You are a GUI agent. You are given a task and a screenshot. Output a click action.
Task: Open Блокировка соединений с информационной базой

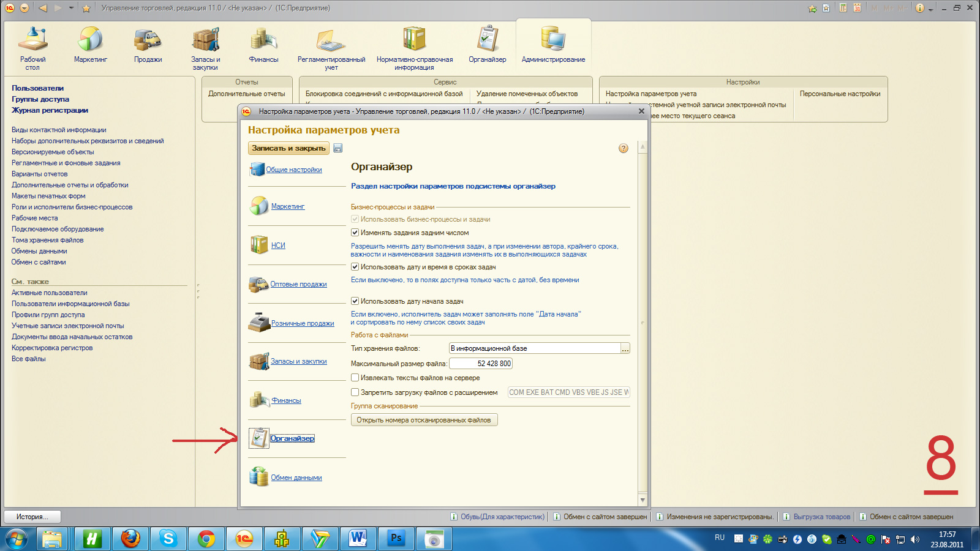click(384, 94)
